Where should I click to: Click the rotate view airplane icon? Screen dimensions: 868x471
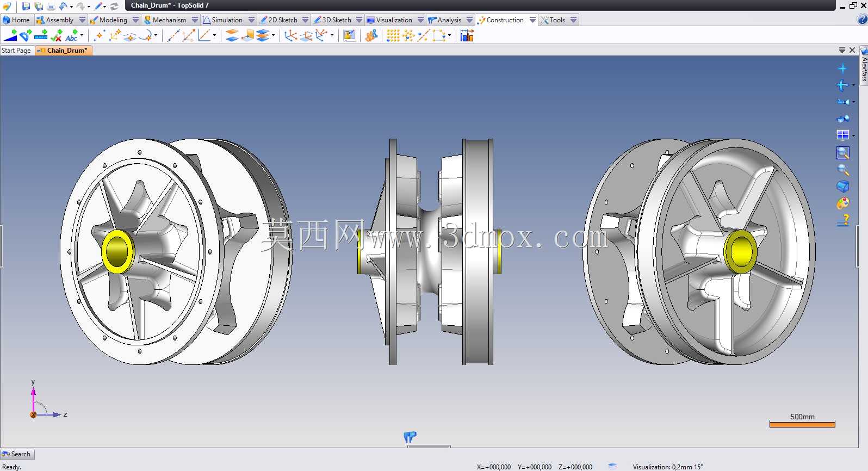coord(842,85)
